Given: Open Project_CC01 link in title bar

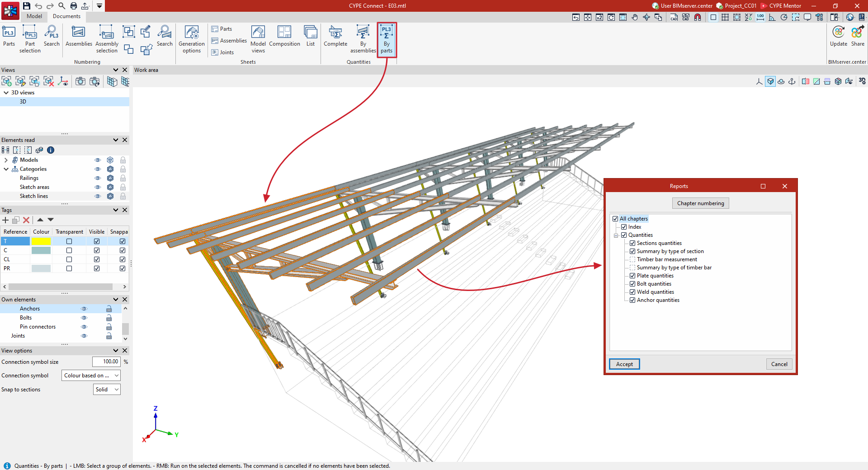Looking at the screenshot, I should click(x=736, y=6).
